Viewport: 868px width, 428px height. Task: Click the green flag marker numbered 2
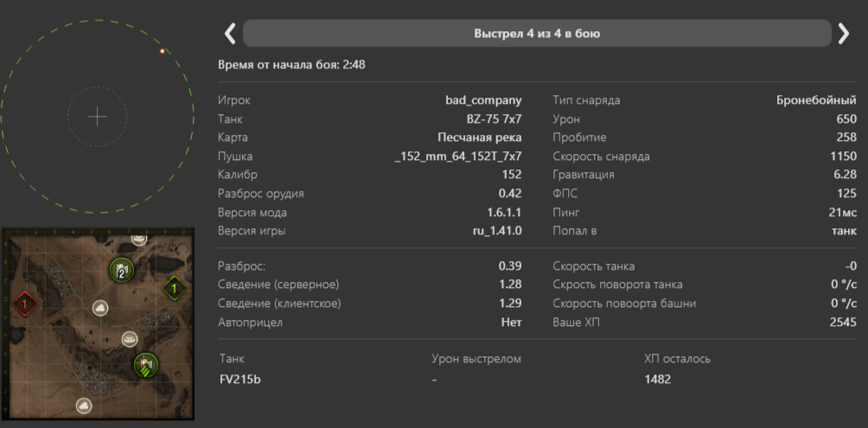[122, 271]
